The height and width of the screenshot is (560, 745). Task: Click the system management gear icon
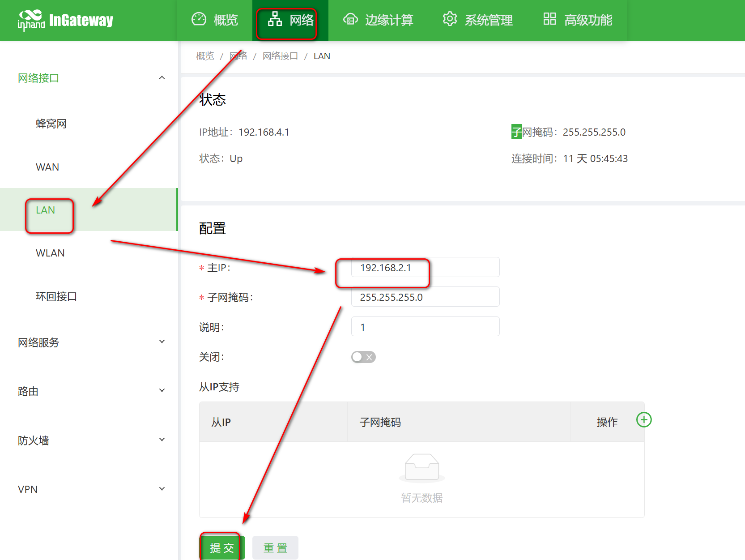pos(450,19)
